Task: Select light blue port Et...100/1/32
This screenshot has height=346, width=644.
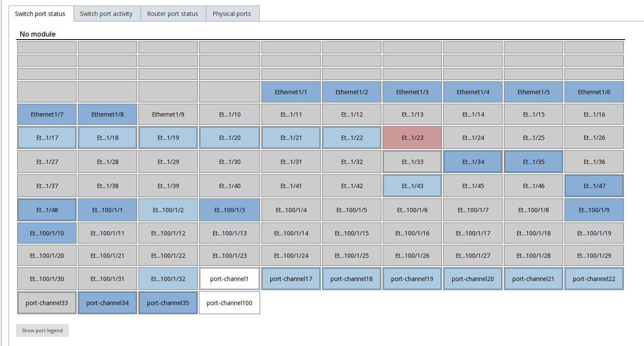Action: tap(168, 279)
